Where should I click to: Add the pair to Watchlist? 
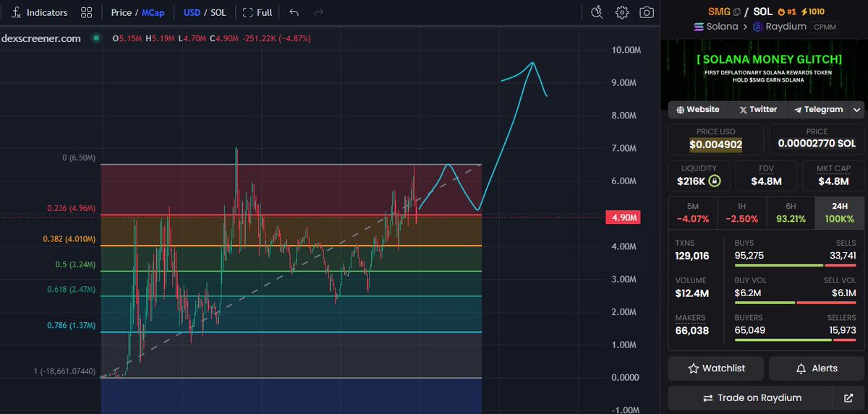tap(715, 368)
